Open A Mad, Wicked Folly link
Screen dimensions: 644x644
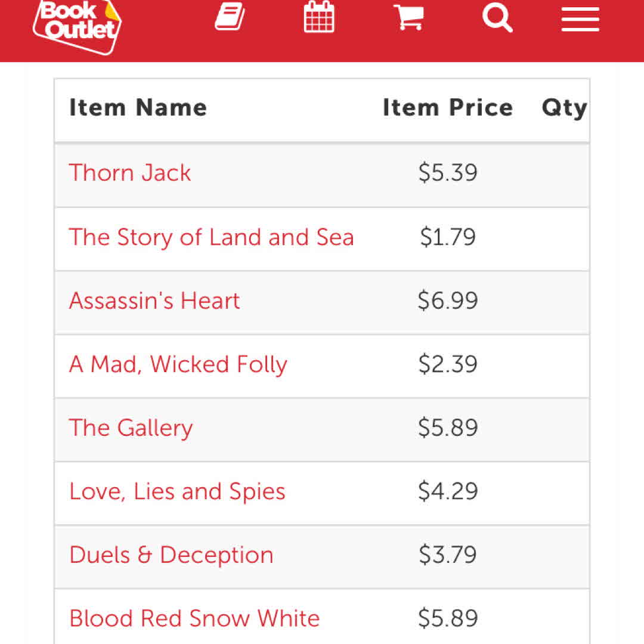(178, 364)
